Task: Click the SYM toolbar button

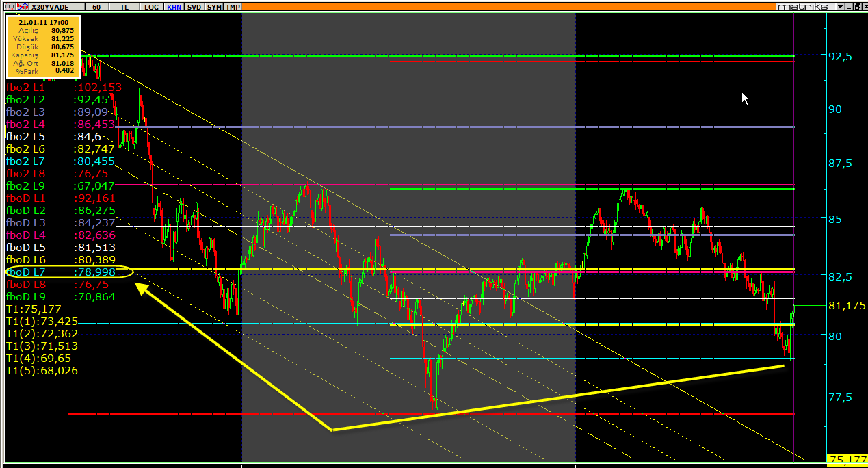Action: 214,6
